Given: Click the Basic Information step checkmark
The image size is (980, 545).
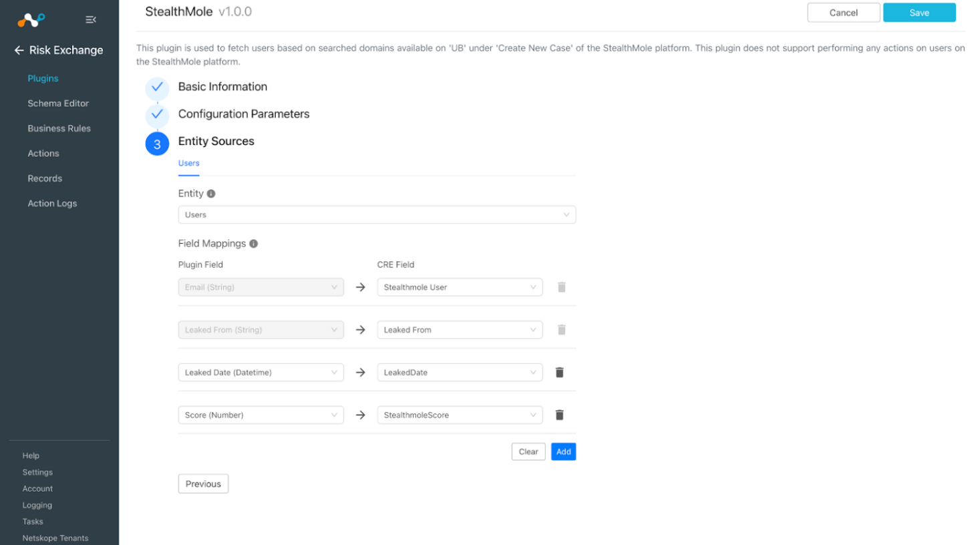Looking at the screenshot, I should click(x=157, y=87).
